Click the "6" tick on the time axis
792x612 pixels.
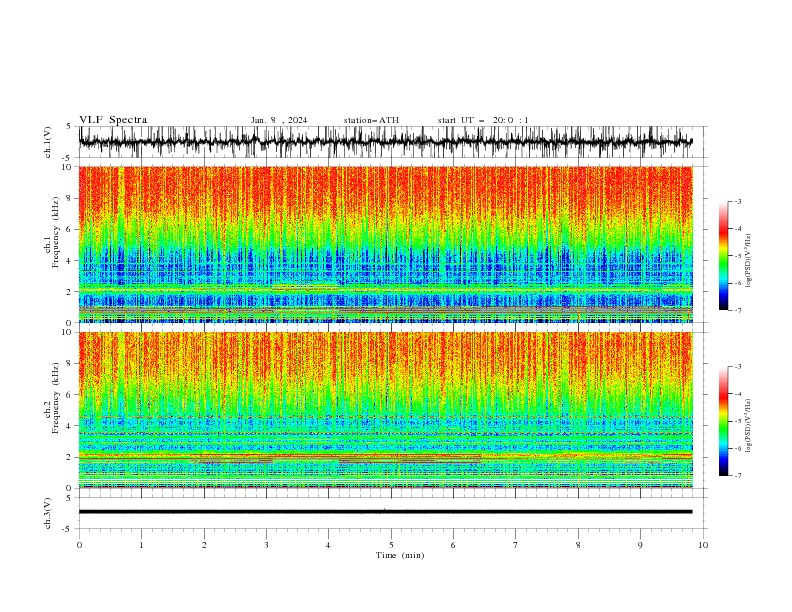coord(453,545)
